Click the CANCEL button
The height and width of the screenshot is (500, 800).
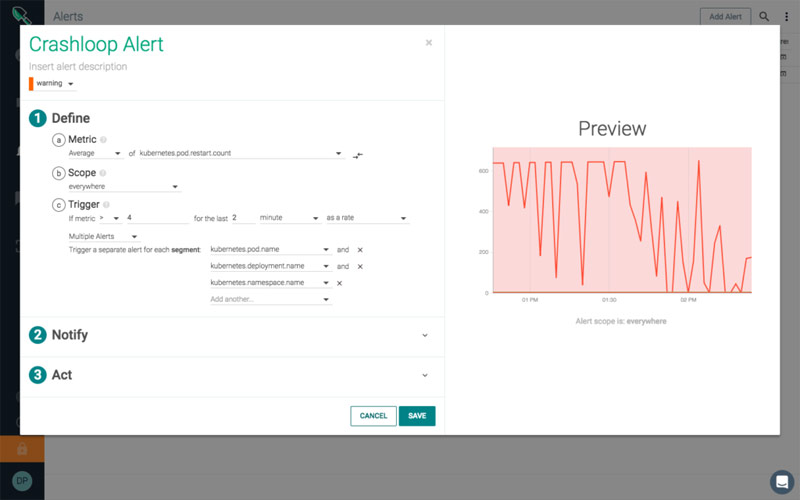pos(373,416)
